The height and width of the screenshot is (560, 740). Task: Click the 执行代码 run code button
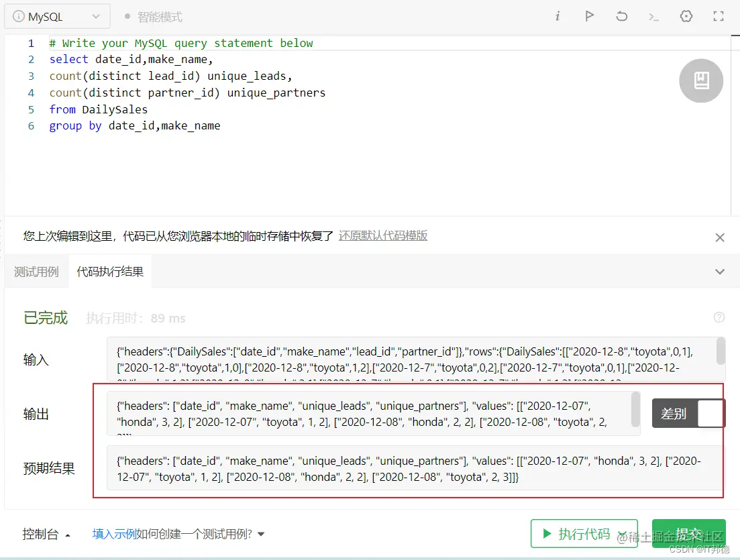(x=584, y=534)
